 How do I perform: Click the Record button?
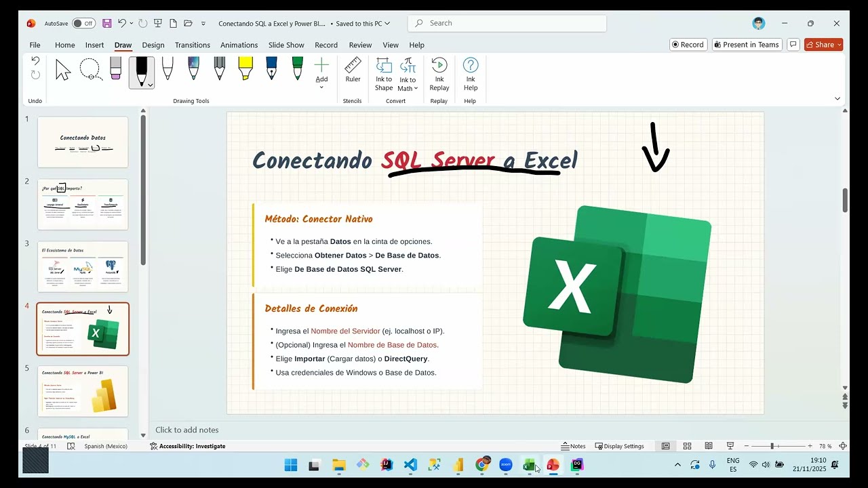click(688, 45)
